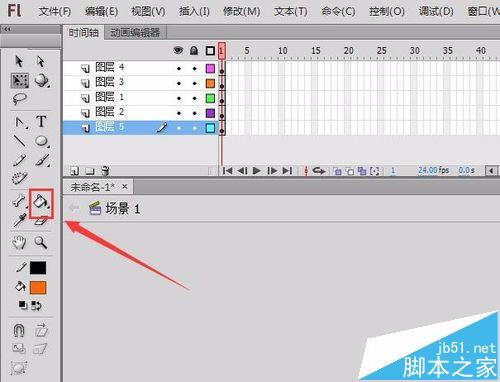The width and height of the screenshot is (500, 382).
Task: Select the Eyedropper tool
Action: [x=20, y=220]
